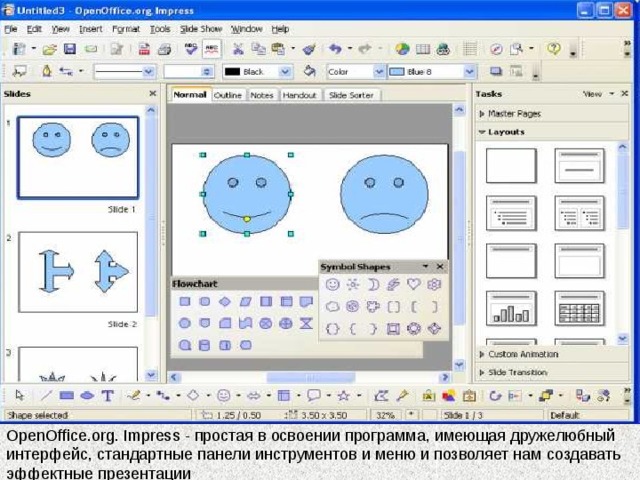Toggle the Shadow icon on the line toolbar
This screenshot has width=640, height=480.
click(x=496, y=71)
